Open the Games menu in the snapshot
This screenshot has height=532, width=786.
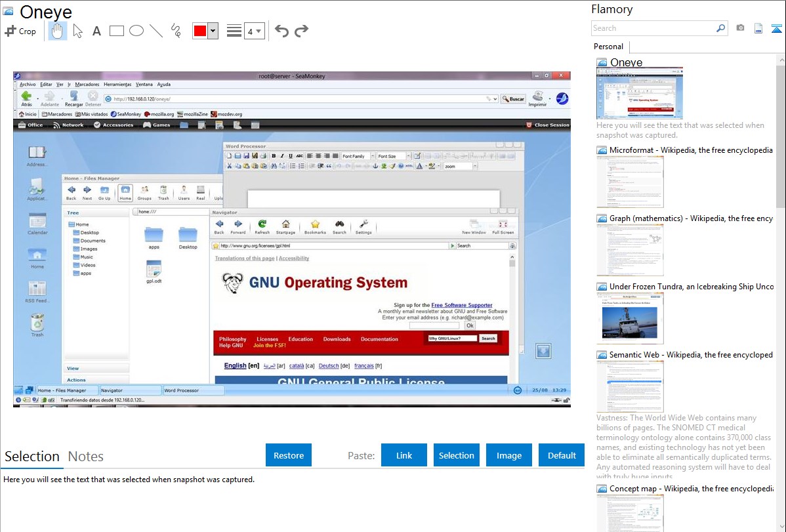coord(156,125)
